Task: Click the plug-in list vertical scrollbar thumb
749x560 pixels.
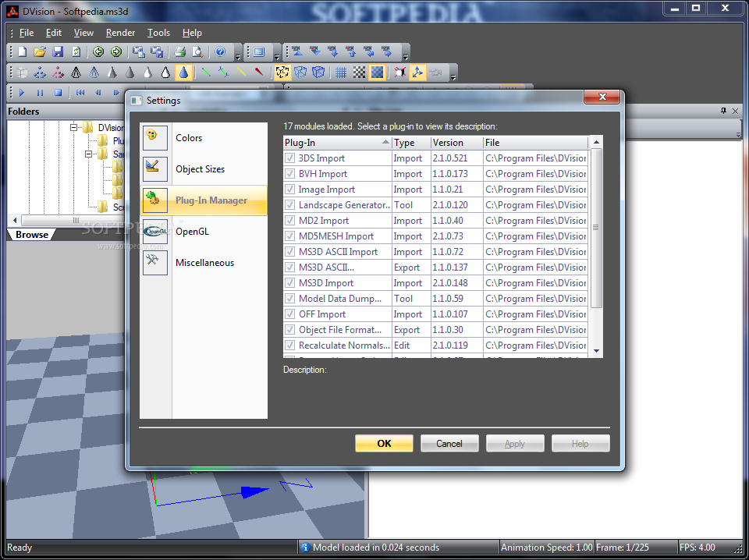Action: click(x=595, y=228)
